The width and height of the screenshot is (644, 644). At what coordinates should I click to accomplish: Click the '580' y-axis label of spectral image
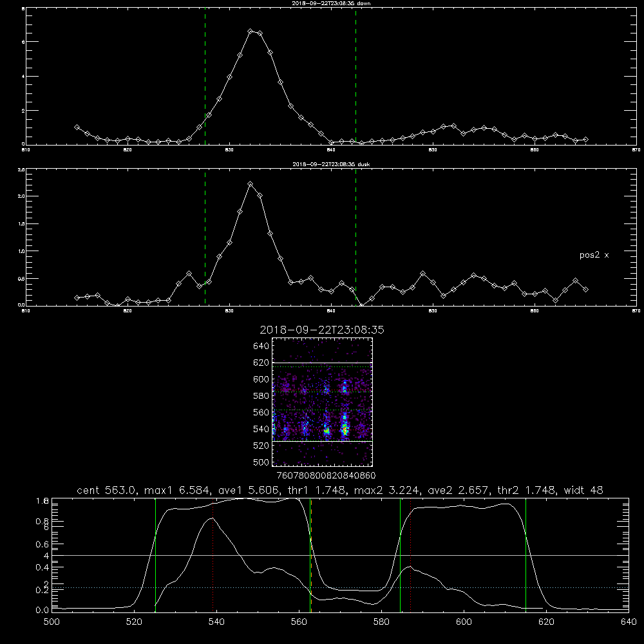(261, 396)
